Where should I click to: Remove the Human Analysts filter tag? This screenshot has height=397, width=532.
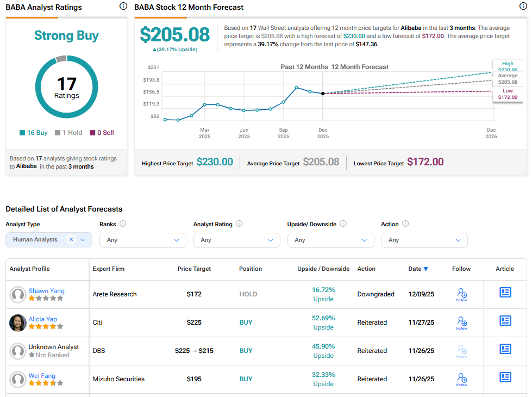71,240
